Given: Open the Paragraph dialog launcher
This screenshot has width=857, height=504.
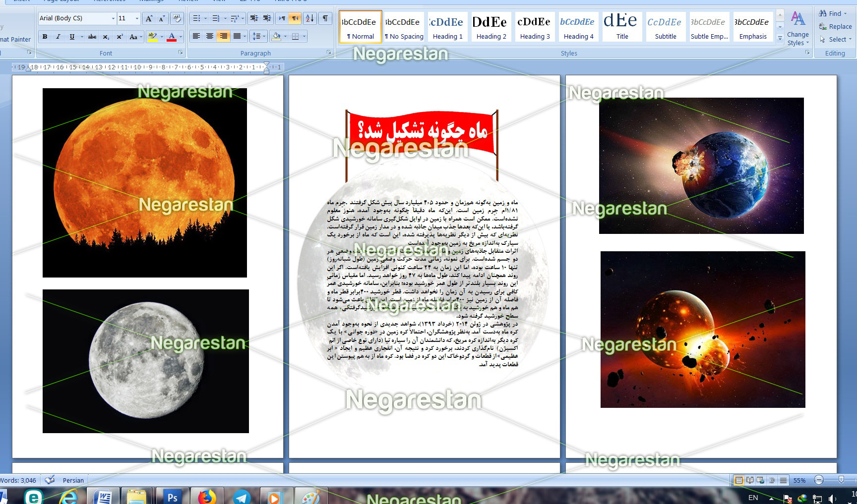Looking at the screenshot, I should click(x=329, y=52).
